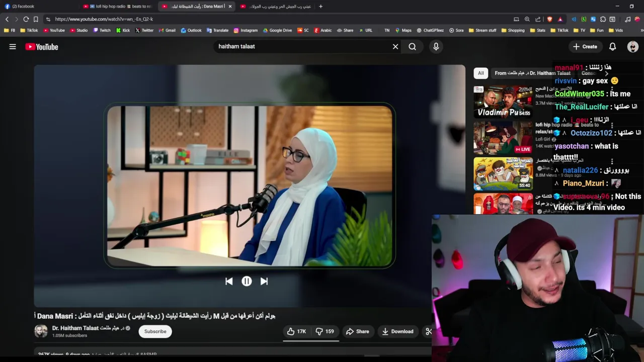644x362 pixels.
Task: Open the Twitch bookmark
Action: click(102, 30)
